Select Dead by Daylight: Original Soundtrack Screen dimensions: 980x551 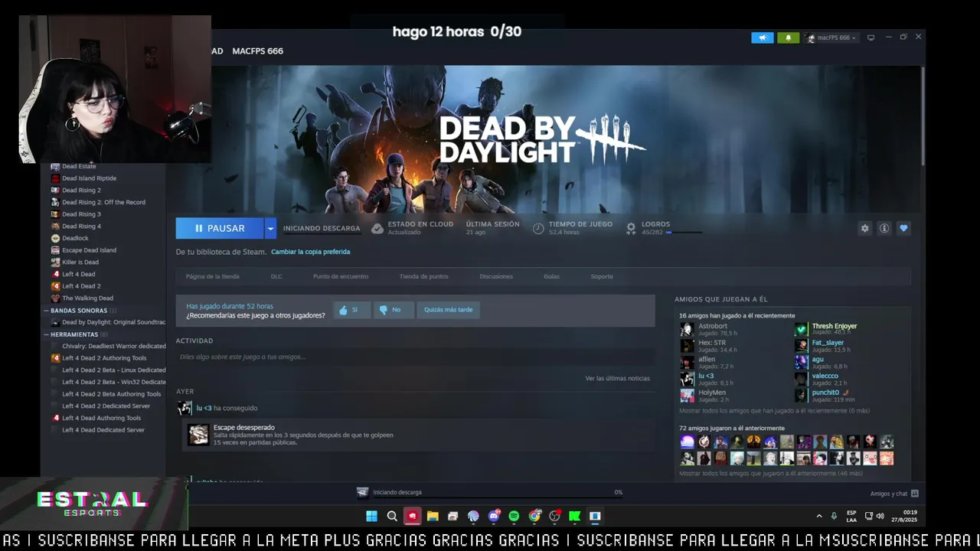click(113, 322)
